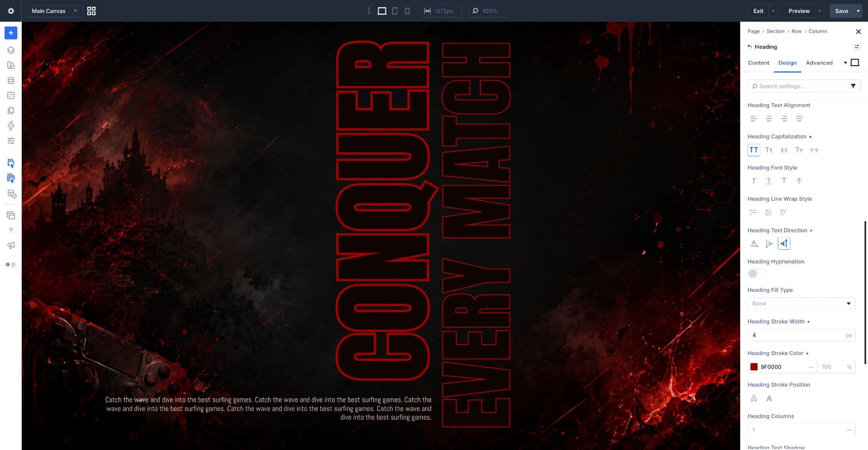Open the three-dot more options menu
The height and width of the screenshot is (450, 868).
pyautogui.click(x=369, y=11)
